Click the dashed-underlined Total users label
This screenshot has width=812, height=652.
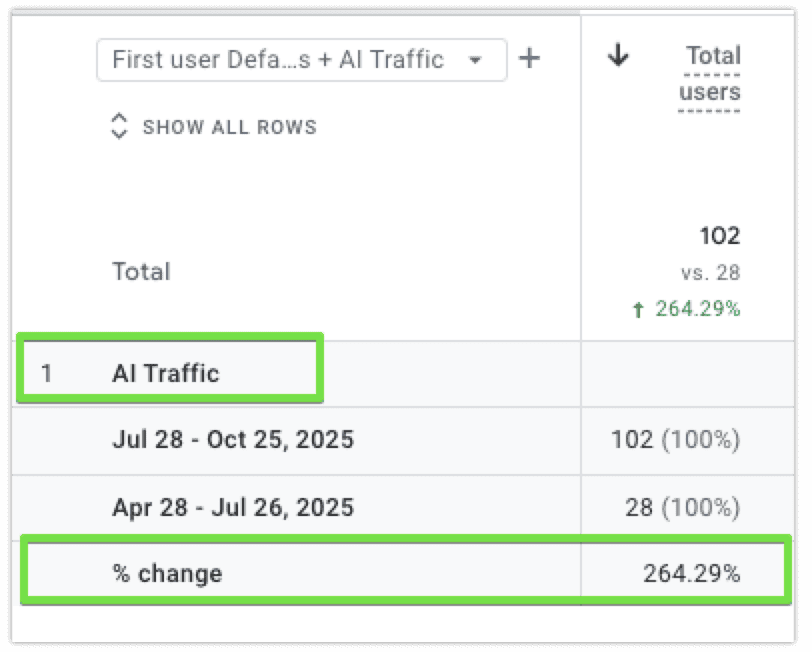pos(712,73)
